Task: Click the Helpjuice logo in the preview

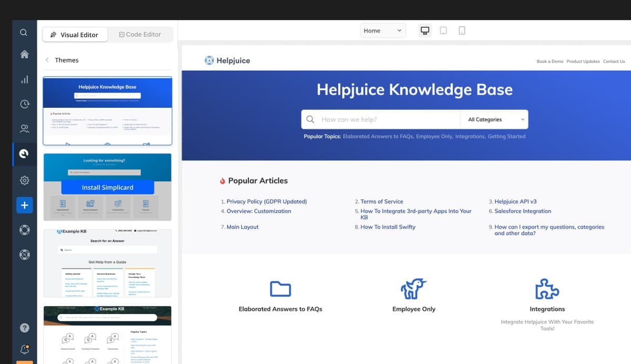Action: 227,60
